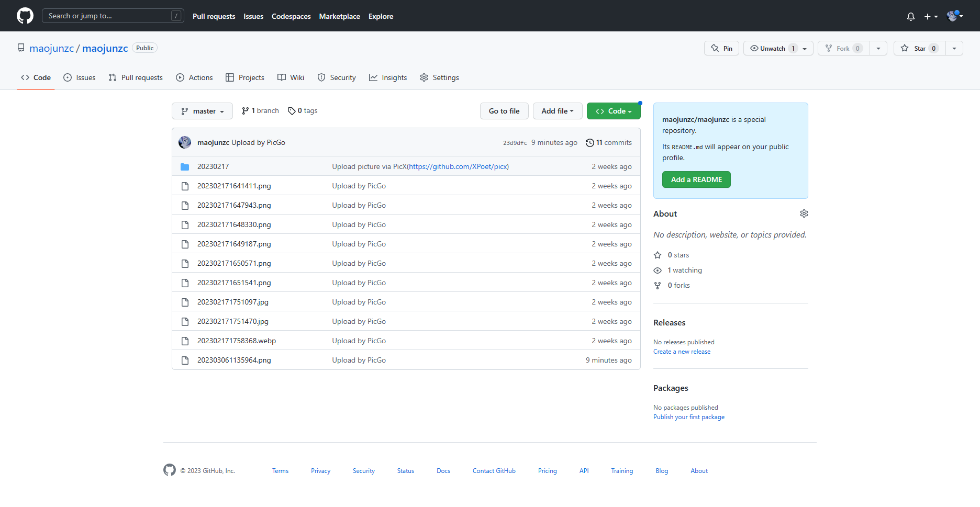
Task: Click file icon beside 202303061135964.png
Action: point(185,360)
